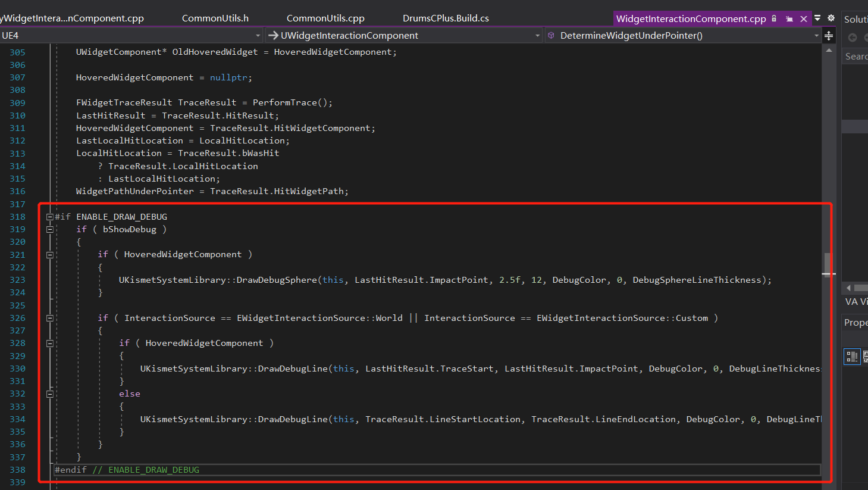Select the Categorized view icon in Properties
This screenshot has height=490, width=868.
pyautogui.click(x=852, y=356)
